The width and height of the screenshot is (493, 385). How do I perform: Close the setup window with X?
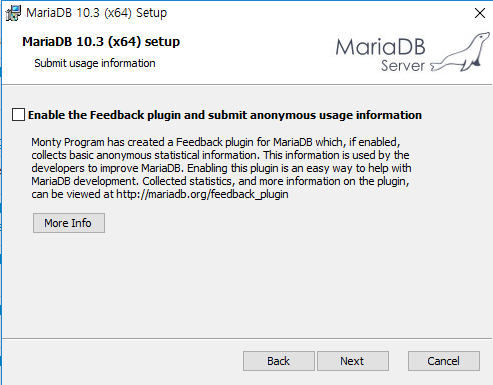point(480,13)
